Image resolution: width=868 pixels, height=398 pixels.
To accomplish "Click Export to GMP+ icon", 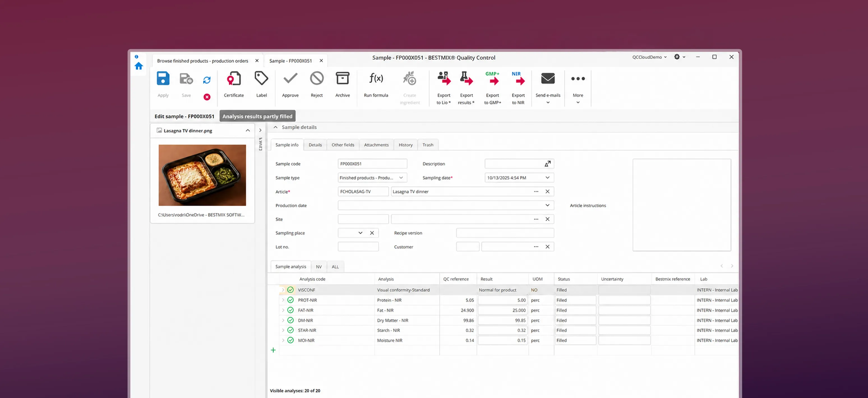I will 493,78.
